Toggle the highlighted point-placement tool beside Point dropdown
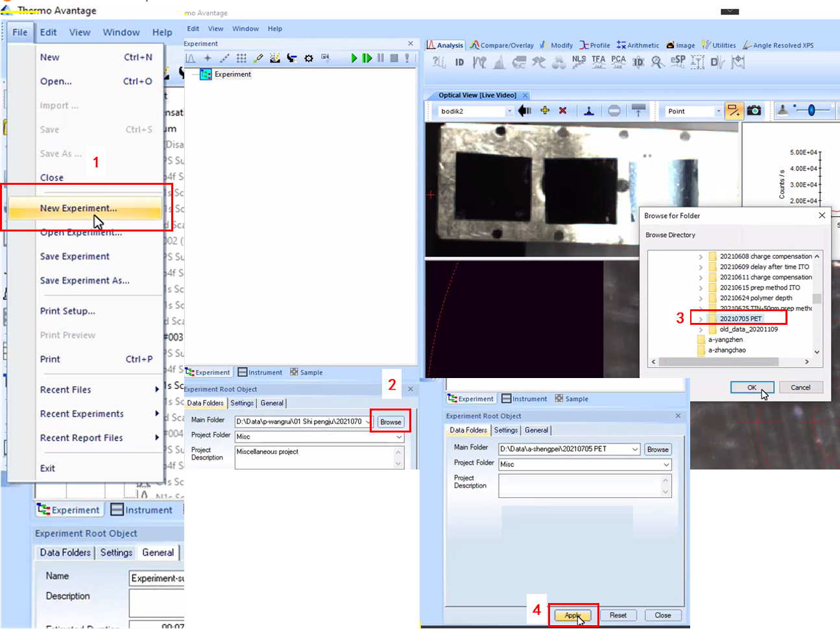The image size is (840, 629). point(734,111)
